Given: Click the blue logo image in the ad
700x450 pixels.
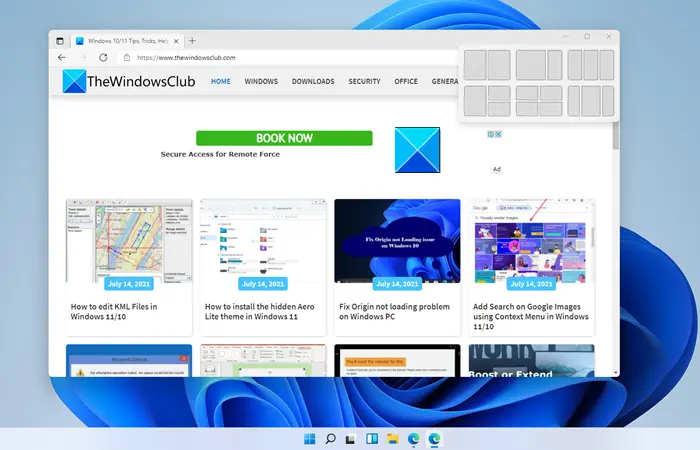Looking at the screenshot, I should click(417, 150).
